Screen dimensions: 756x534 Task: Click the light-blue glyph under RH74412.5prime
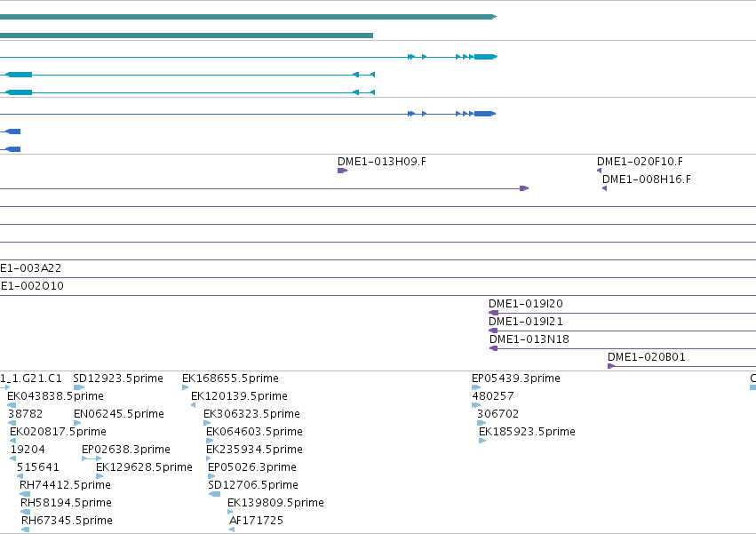(x=25, y=494)
